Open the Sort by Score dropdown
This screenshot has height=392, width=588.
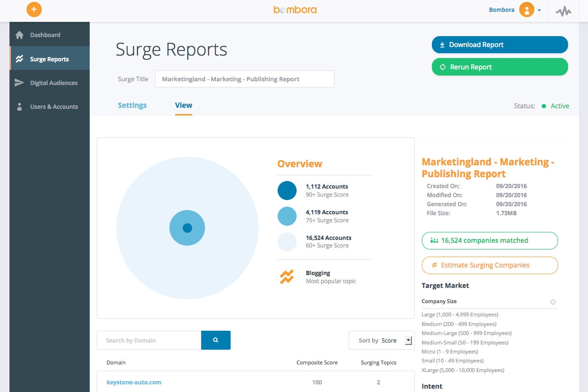tap(381, 340)
